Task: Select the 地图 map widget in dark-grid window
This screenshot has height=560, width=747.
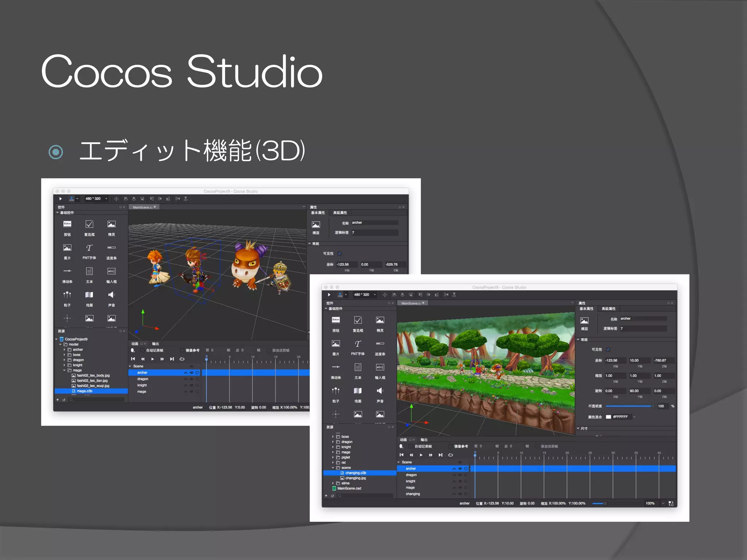Action: [x=89, y=295]
